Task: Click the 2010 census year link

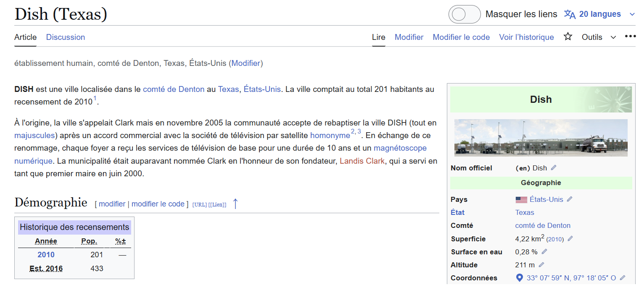Action: [46, 255]
